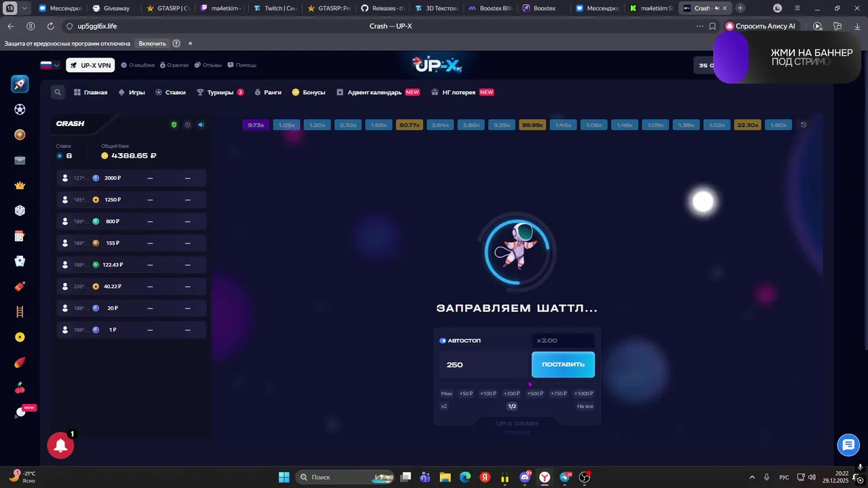
Task: Click Спросить Алису AI button
Action: click(x=760, y=26)
